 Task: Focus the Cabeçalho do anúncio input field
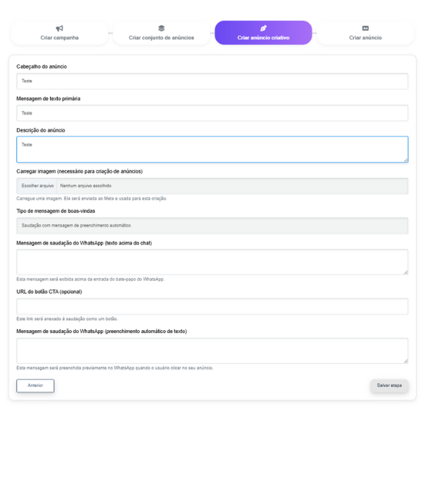(212, 81)
